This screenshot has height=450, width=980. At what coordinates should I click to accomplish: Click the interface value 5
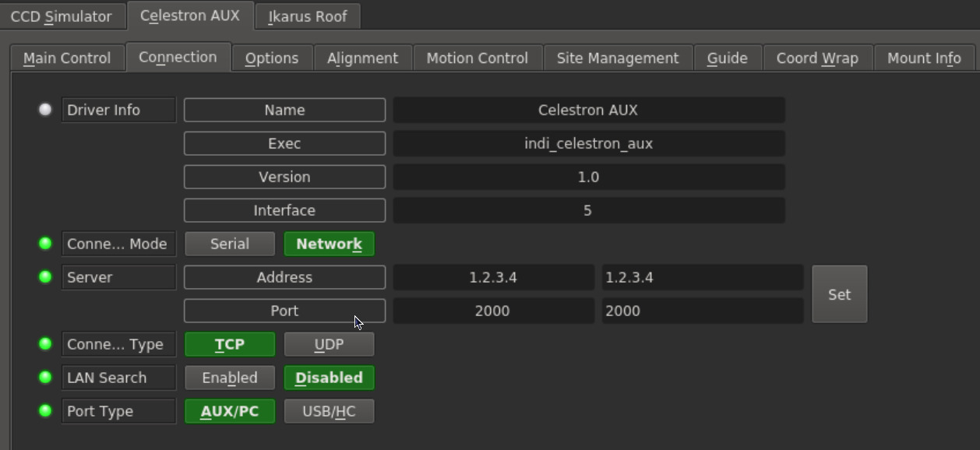pos(588,210)
